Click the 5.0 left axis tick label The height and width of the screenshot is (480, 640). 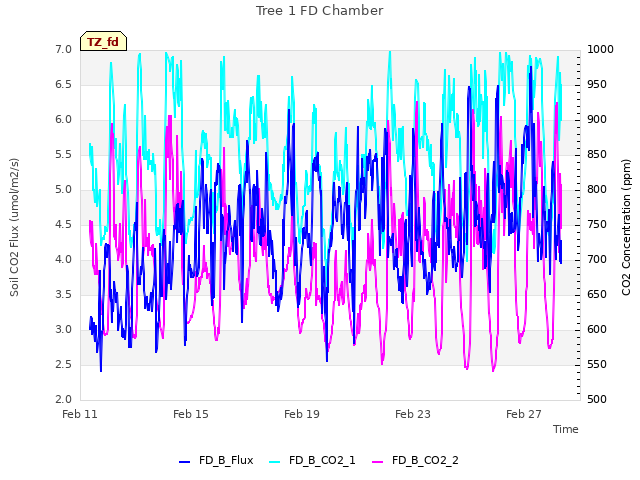pyautogui.click(x=64, y=190)
